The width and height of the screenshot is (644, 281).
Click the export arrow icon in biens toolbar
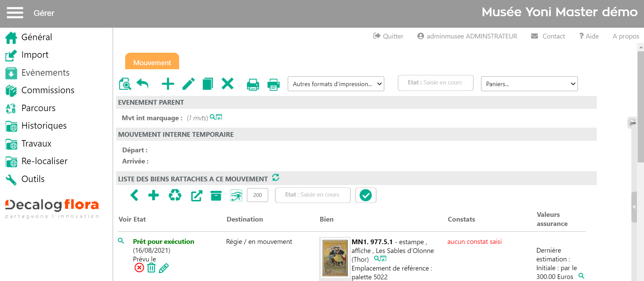pyautogui.click(x=197, y=196)
